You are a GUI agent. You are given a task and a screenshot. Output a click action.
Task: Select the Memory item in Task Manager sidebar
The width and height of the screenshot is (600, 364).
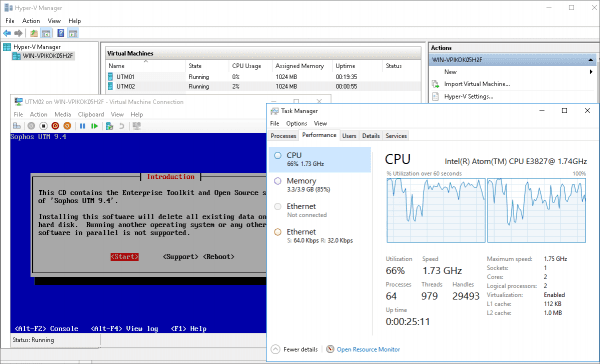tap(320, 185)
